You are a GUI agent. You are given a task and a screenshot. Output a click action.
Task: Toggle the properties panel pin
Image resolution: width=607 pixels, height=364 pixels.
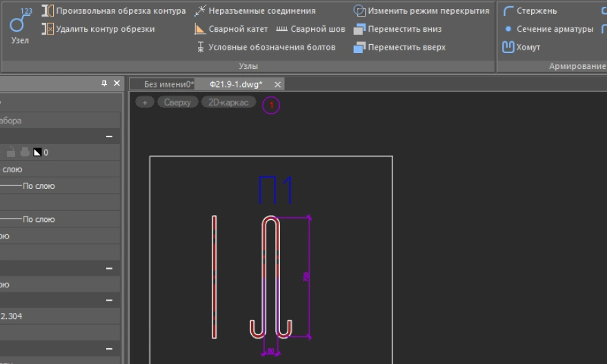coord(104,83)
